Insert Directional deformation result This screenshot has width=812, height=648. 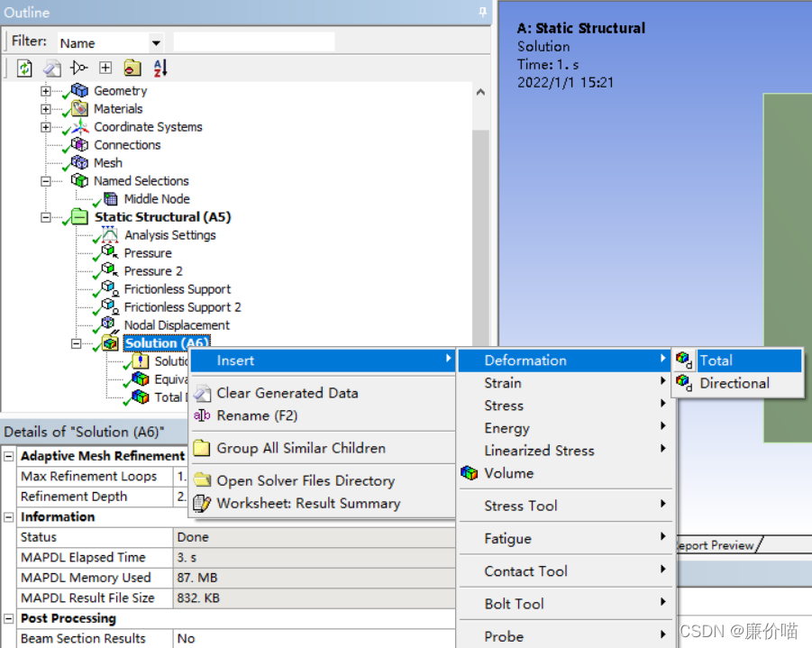737,383
